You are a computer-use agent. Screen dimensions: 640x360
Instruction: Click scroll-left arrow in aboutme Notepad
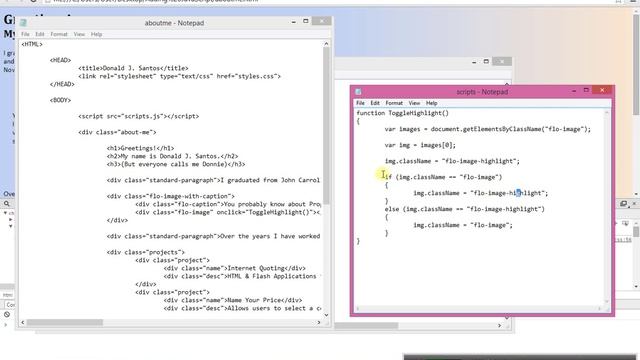(x=23, y=322)
